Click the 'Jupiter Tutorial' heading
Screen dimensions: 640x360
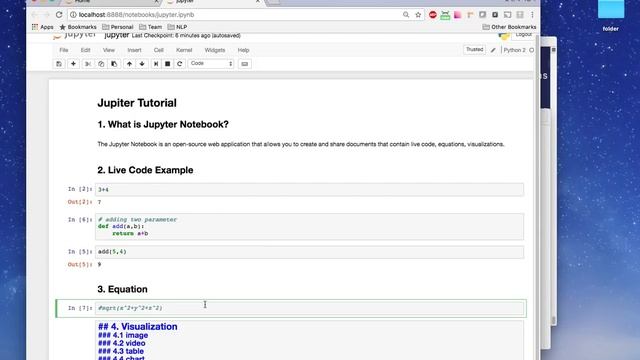(x=137, y=103)
